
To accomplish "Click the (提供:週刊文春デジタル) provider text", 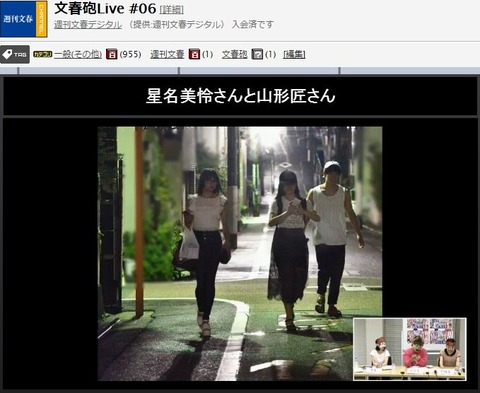I will pos(177,25).
